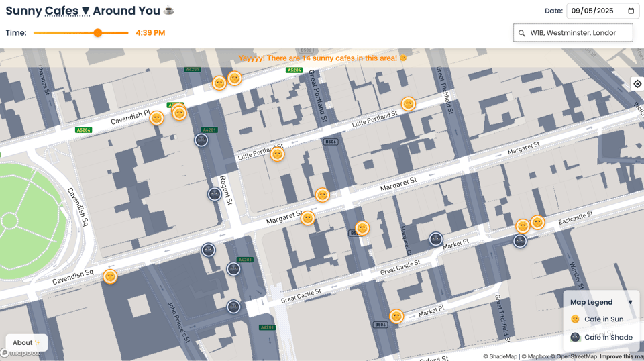Image resolution: width=644 pixels, height=361 pixels.
Task: Open the About button
Action: point(26,342)
